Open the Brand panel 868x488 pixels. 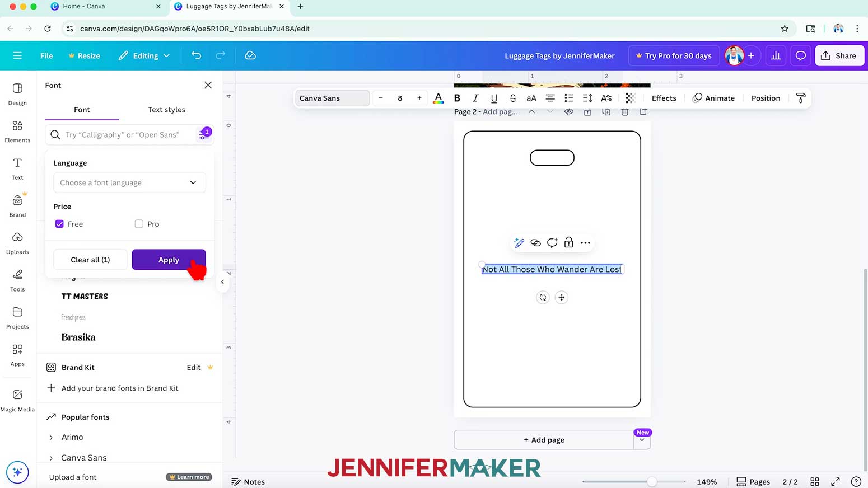(17, 206)
